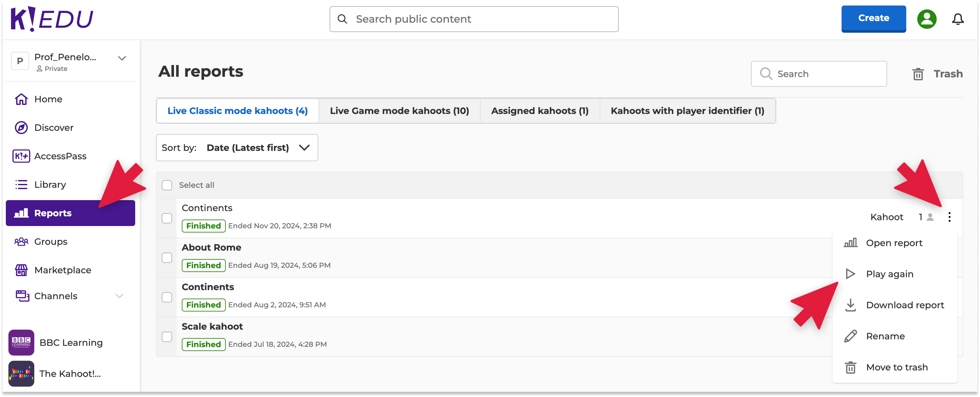
Task: Click the Channels icon in sidebar
Action: click(22, 296)
